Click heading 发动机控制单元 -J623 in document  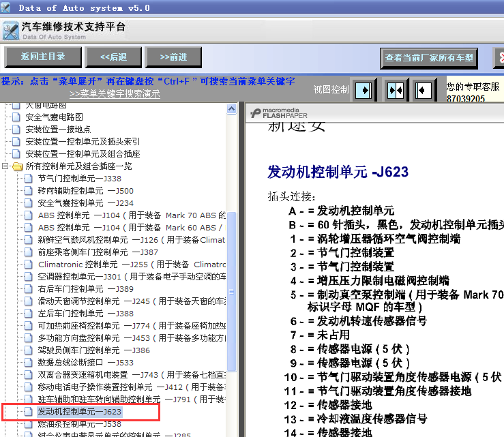click(x=338, y=172)
